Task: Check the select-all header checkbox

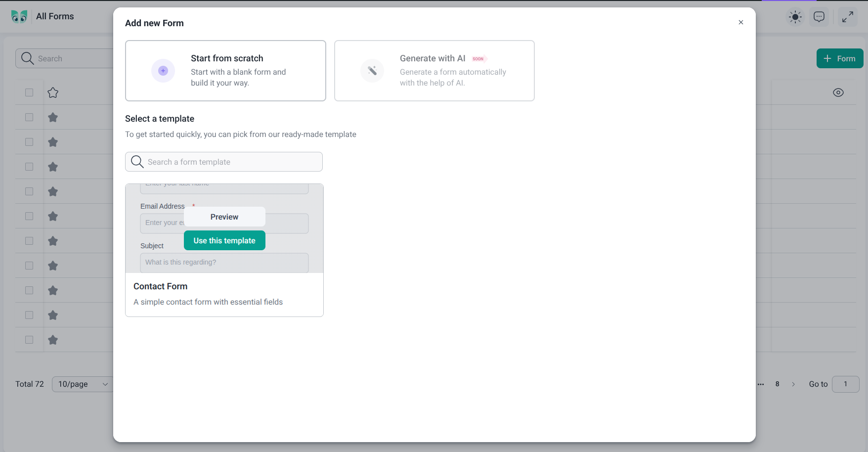Action: coord(29,92)
